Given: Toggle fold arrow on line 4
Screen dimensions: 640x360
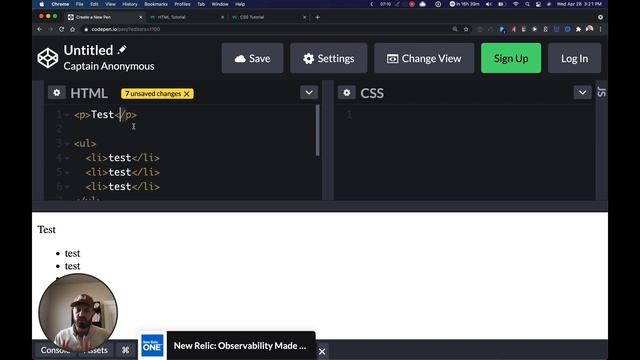Looking at the screenshot, I should (67, 158).
